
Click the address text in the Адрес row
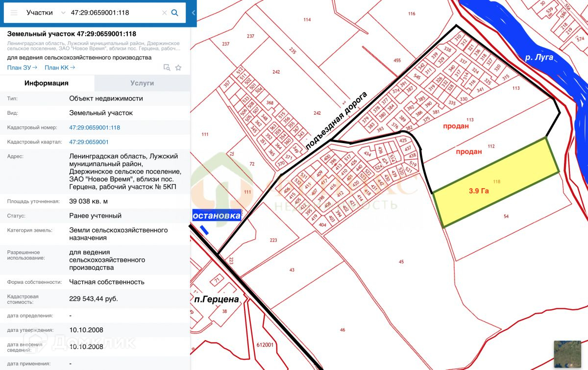[125, 172]
